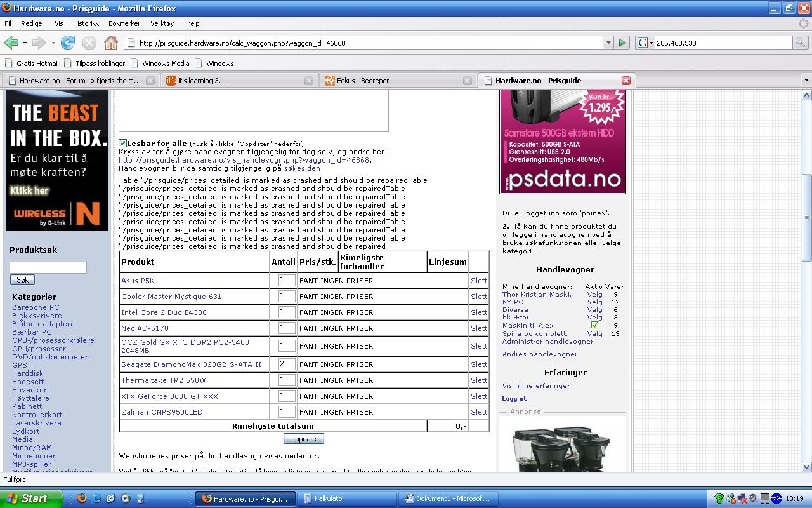Close the Hardware.no Forum tab
This screenshot has height=508, width=812.
click(150, 81)
